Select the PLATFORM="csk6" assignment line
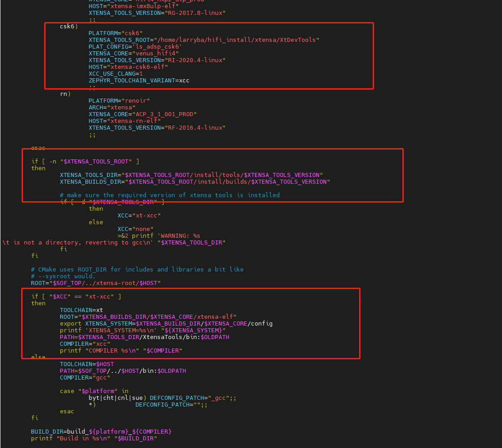This screenshot has width=502, height=448. coord(115,33)
